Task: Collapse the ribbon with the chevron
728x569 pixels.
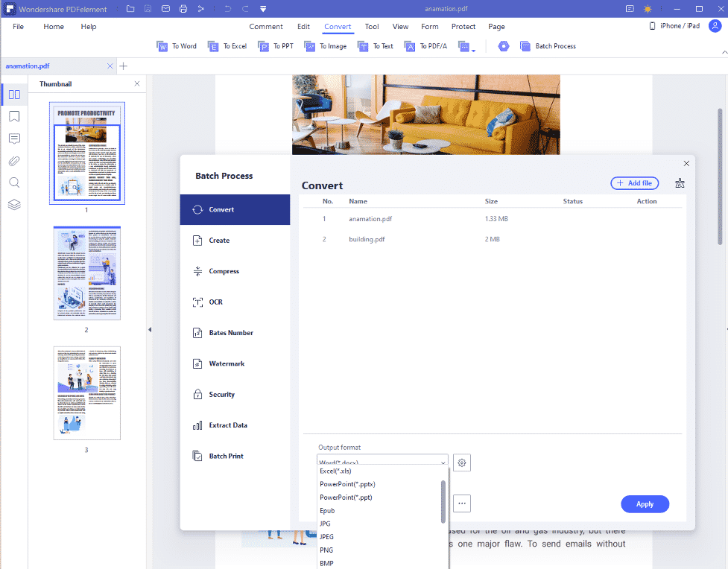Action: (x=724, y=51)
